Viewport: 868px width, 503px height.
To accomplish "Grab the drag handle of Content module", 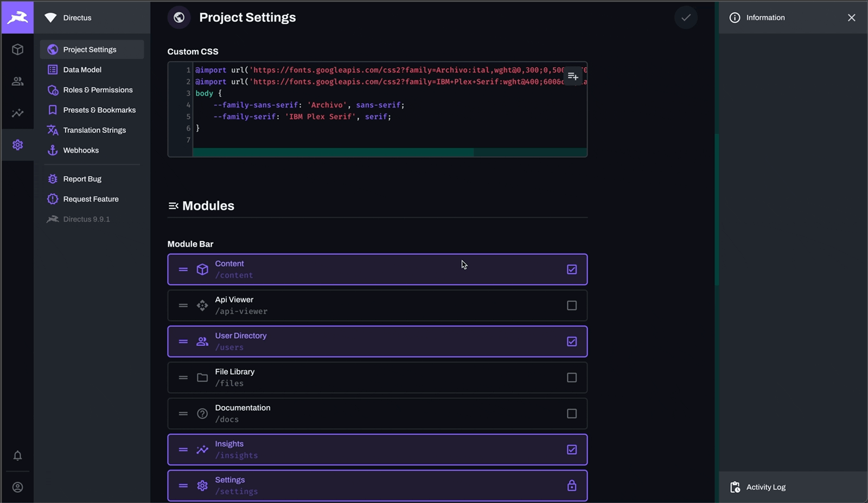I will point(183,269).
